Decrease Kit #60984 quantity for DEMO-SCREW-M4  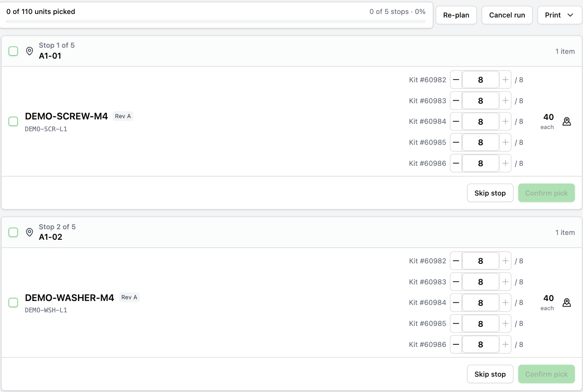[x=456, y=122]
